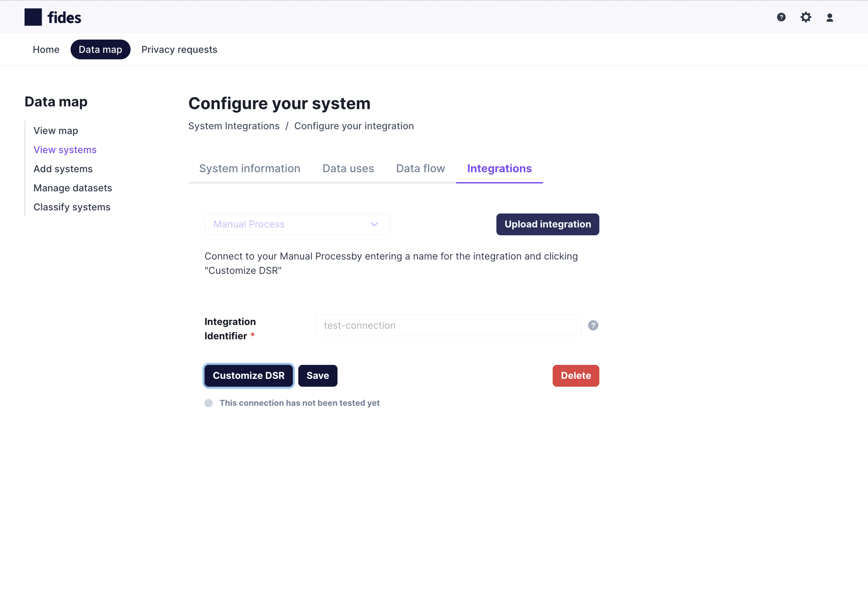The image size is (868, 607).
Task: Switch to System information tab
Action: 249,168
